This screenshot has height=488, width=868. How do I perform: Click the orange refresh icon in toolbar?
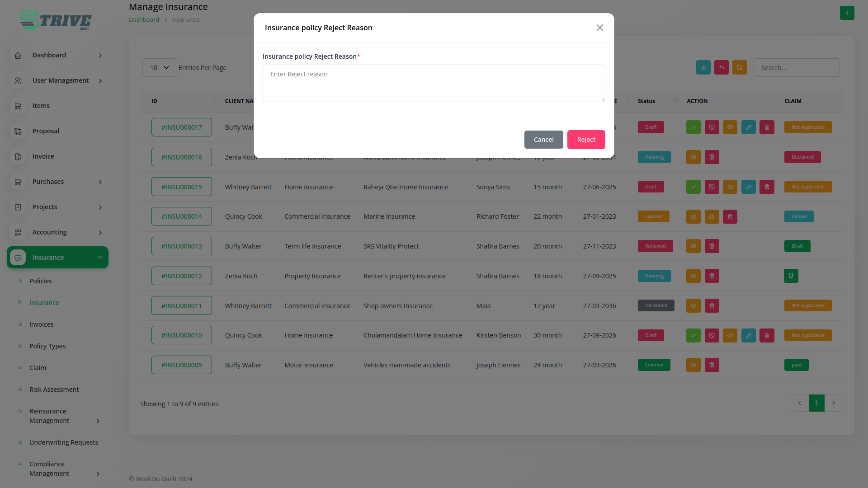[x=739, y=68]
